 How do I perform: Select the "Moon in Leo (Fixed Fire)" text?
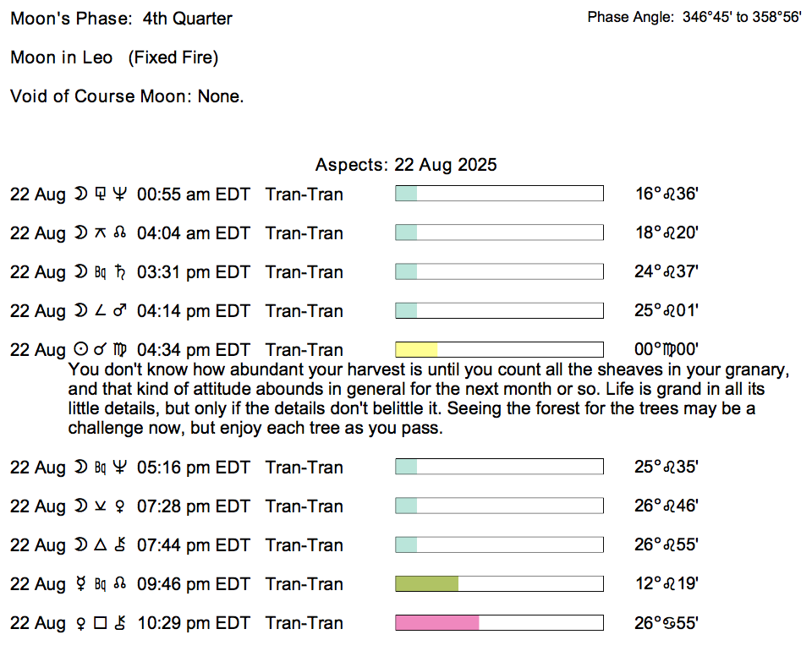point(114,57)
